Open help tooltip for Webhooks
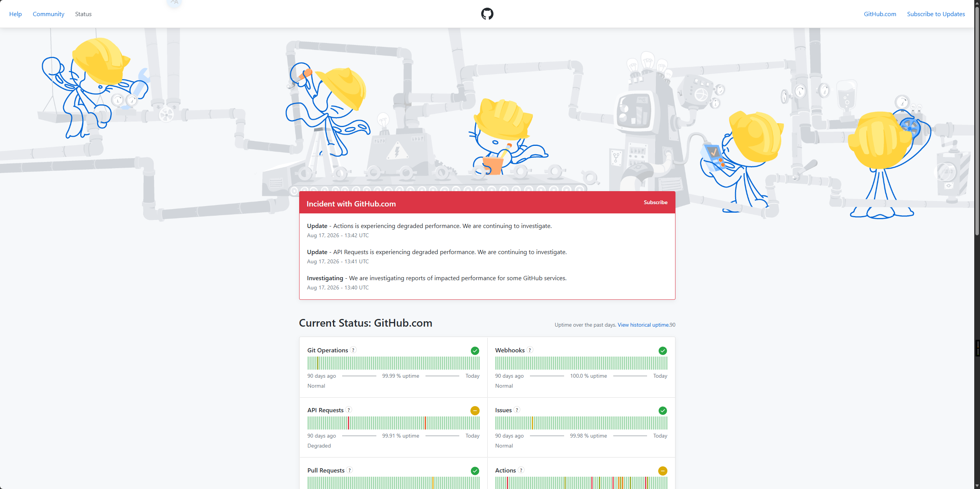The height and width of the screenshot is (489, 980). pos(530,350)
